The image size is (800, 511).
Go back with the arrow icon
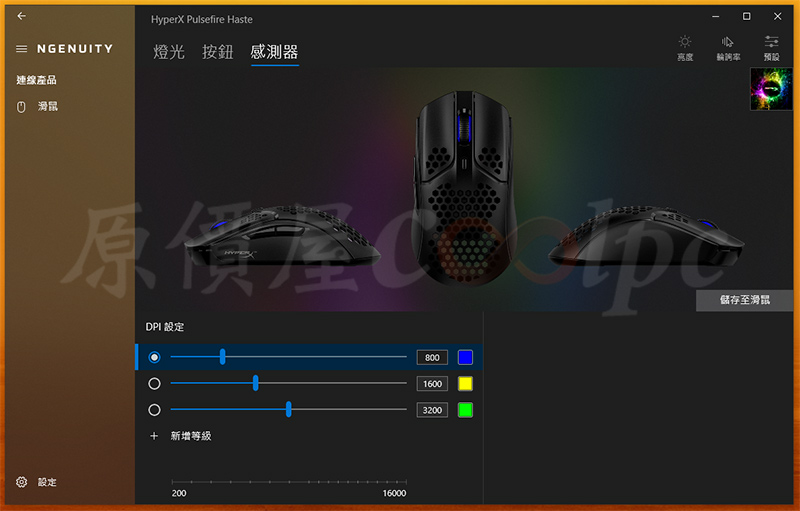[x=21, y=16]
